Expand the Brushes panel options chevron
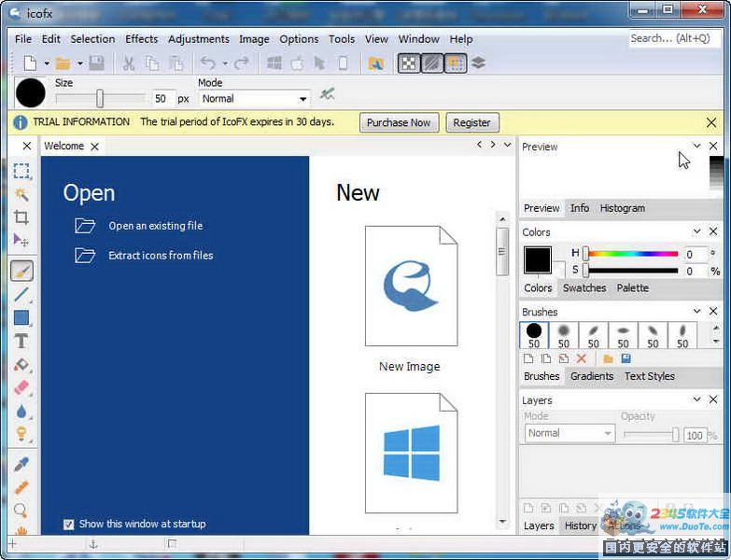 [x=696, y=311]
